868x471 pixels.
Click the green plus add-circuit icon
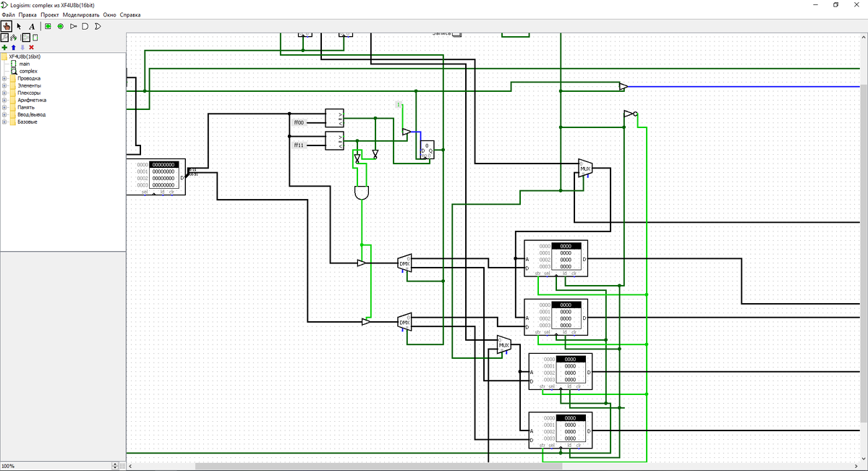click(5, 47)
